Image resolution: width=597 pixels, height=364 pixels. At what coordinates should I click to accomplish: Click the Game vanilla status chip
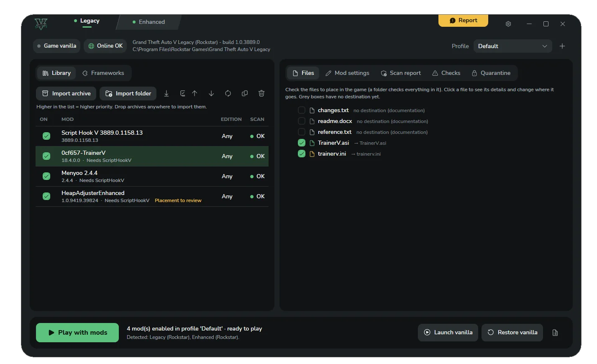(57, 46)
